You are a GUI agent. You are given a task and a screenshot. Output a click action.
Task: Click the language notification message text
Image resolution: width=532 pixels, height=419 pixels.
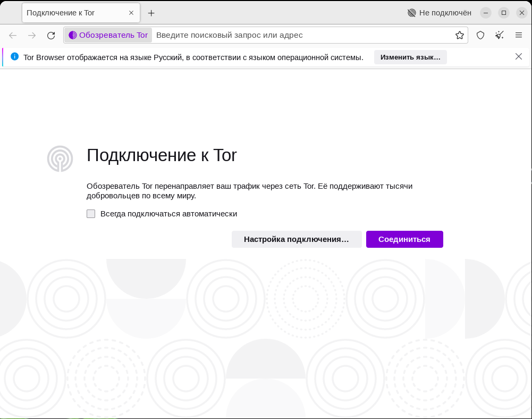pos(193,57)
